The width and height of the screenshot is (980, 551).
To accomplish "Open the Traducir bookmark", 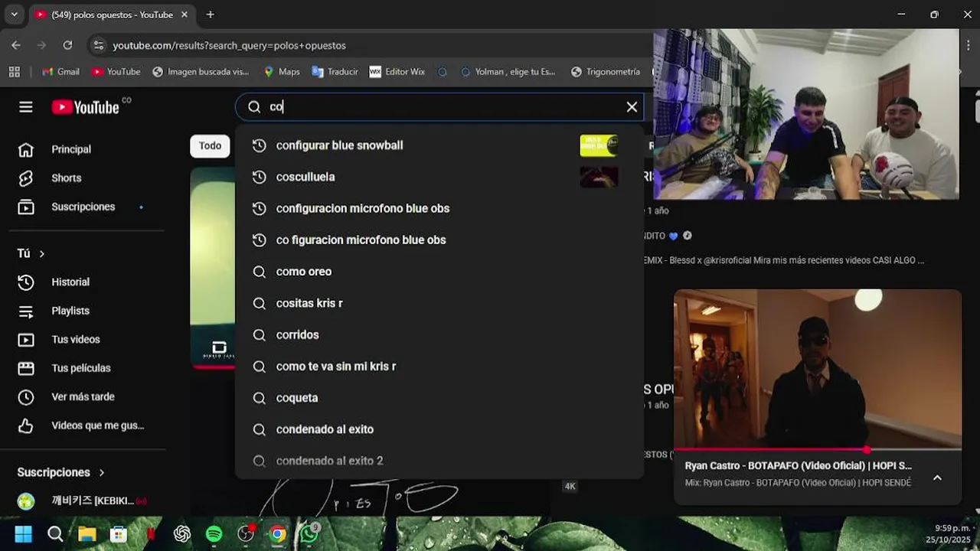I will coord(335,71).
